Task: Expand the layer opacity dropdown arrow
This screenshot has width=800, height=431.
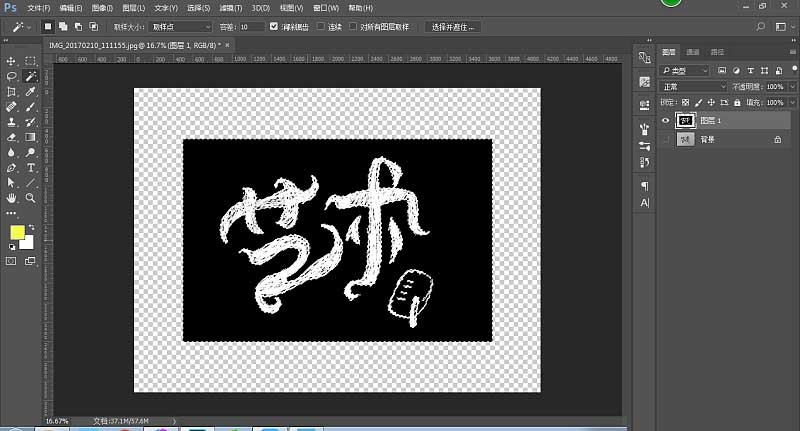Action: pyautogui.click(x=792, y=87)
